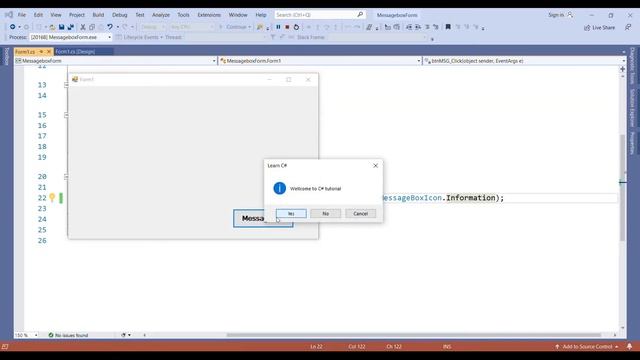Collapse code block at line 20

pos(66,177)
